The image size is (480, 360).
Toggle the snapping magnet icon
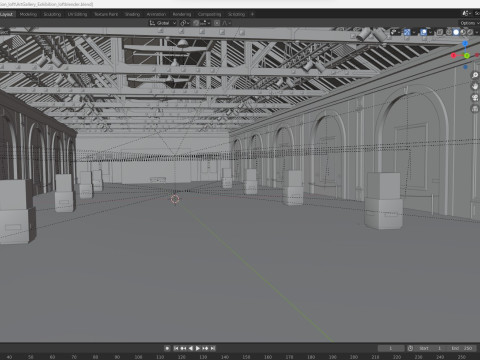pos(196,23)
